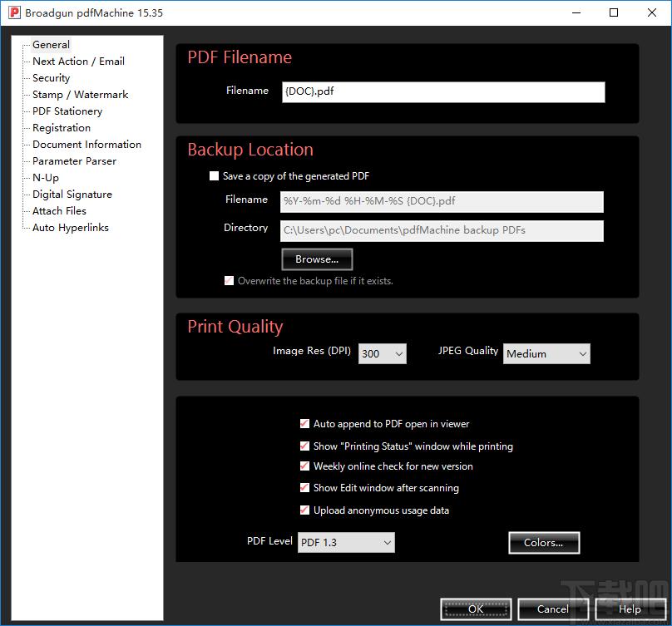Uncheck Auto append to PDF open in viewer
The height and width of the screenshot is (626, 672).
pyautogui.click(x=304, y=424)
